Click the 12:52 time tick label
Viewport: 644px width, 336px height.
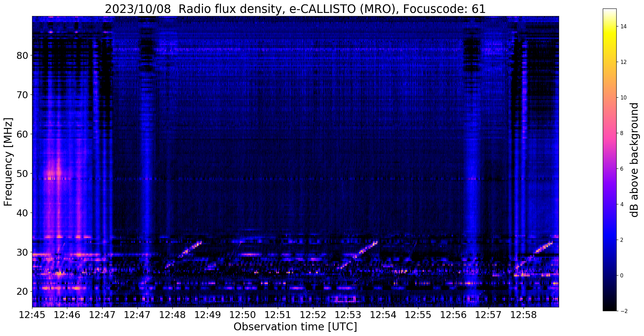click(x=313, y=315)
